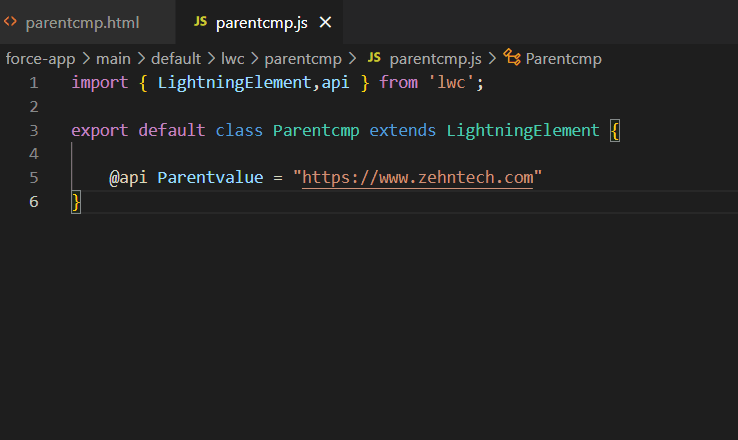
Task: Click the JS icon on the active tab
Action: pyautogui.click(x=200, y=22)
